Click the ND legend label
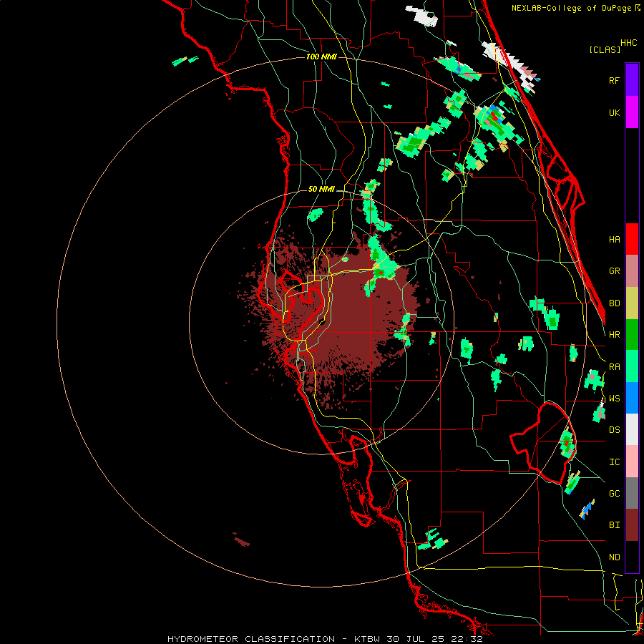Screen dimensions: 644x644 (x=614, y=557)
